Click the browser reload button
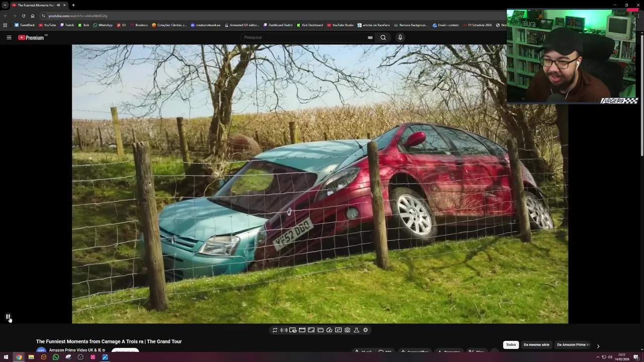Screen dimensions: 644x362 pyautogui.click(x=23, y=16)
